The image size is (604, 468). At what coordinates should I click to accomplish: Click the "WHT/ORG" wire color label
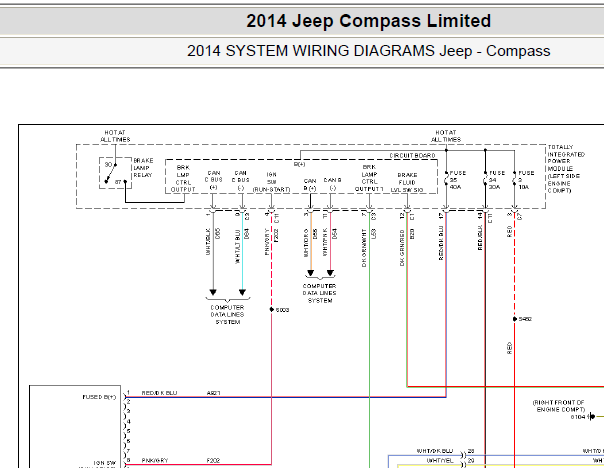click(x=306, y=243)
